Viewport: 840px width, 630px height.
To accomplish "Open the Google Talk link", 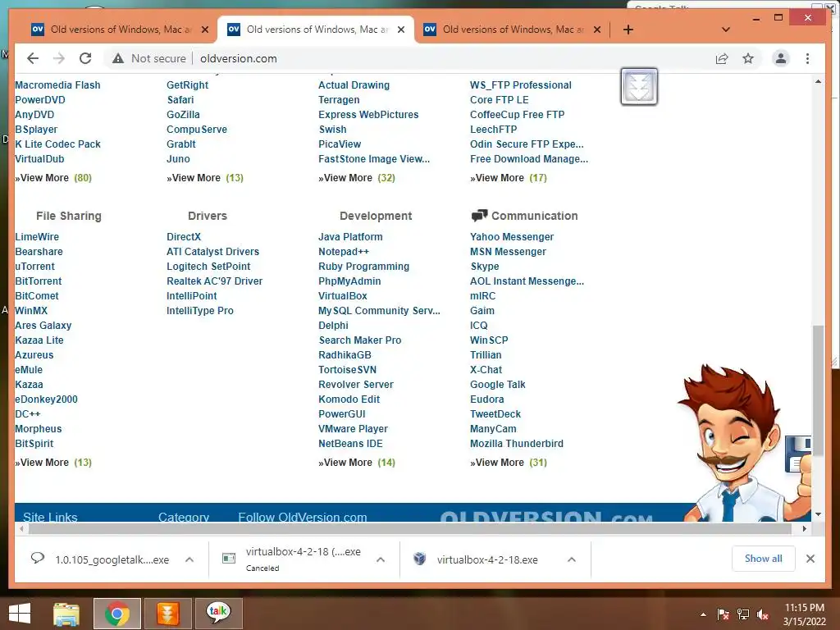I will tap(498, 385).
